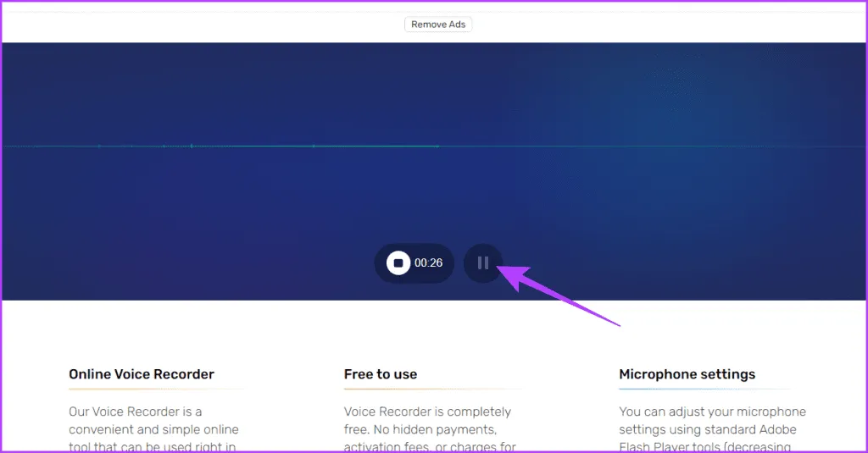This screenshot has height=453, width=868.
Task: Click the 'Voice Recorder is completely' text line
Action: [427, 412]
